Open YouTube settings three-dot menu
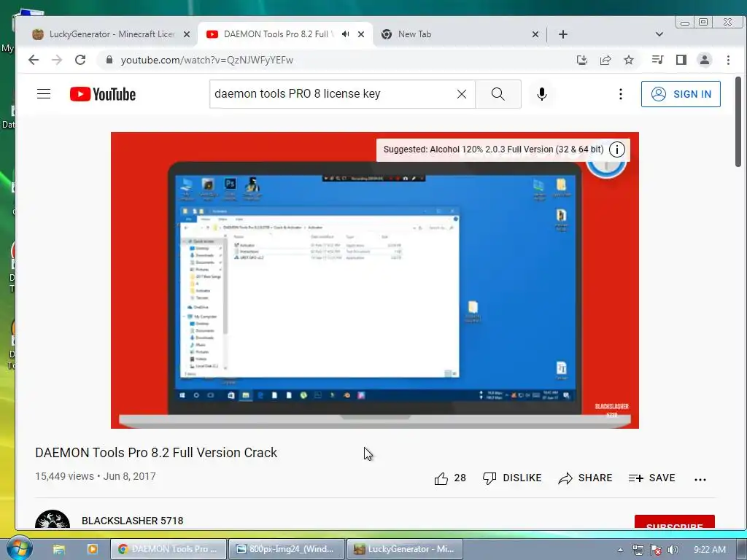This screenshot has height=560, width=747. [x=620, y=94]
